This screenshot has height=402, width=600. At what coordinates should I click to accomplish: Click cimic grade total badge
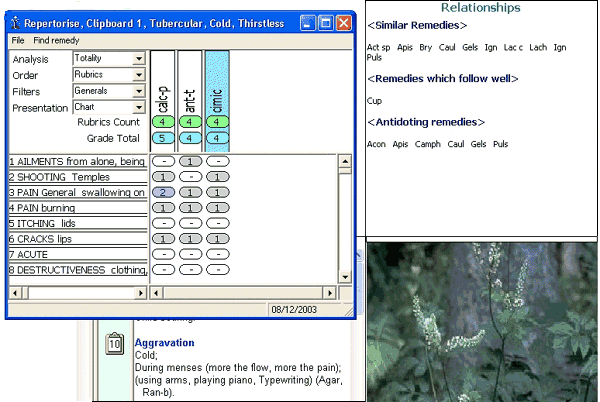217,138
